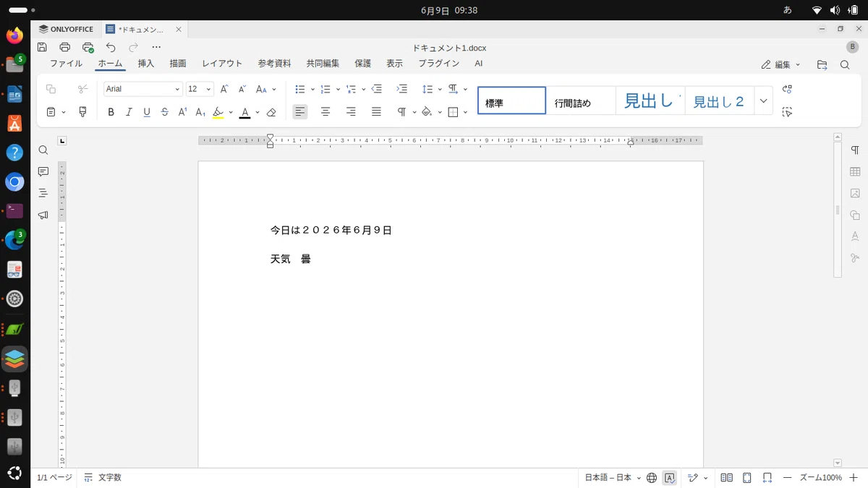Screen dimensions: 868x488
Task: Open table settings in right sidebar
Action: coord(855,172)
